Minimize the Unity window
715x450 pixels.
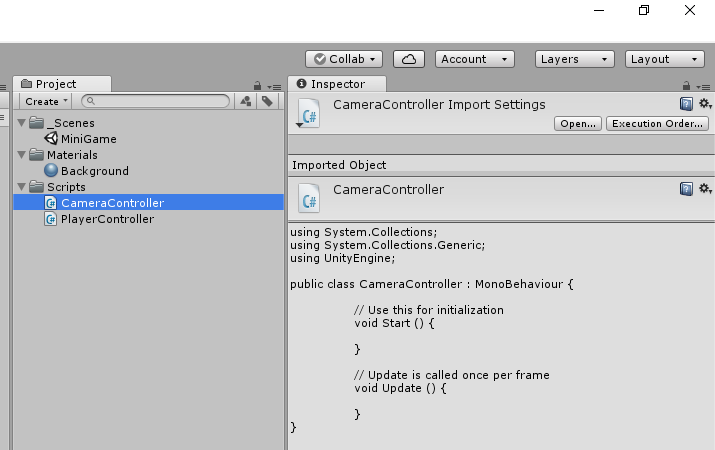click(x=599, y=10)
